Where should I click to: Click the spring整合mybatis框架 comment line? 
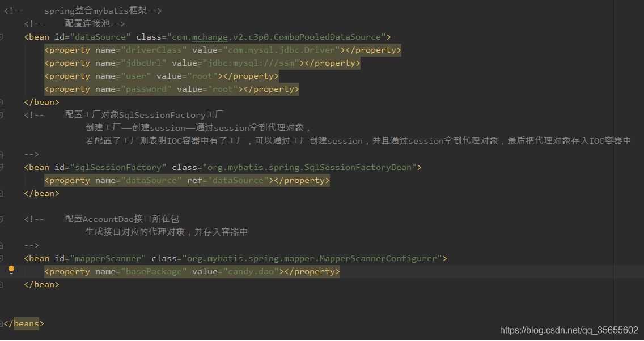(83, 11)
